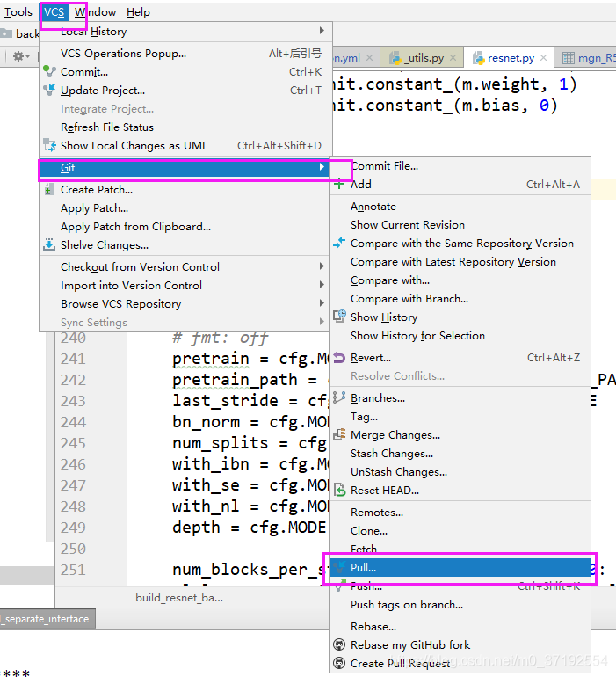Click the Create Pull Request GitHub icon

tap(339, 663)
